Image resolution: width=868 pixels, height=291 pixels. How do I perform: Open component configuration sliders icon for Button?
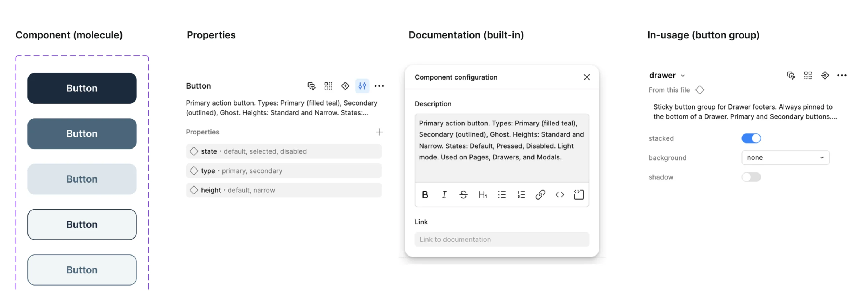(x=362, y=86)
